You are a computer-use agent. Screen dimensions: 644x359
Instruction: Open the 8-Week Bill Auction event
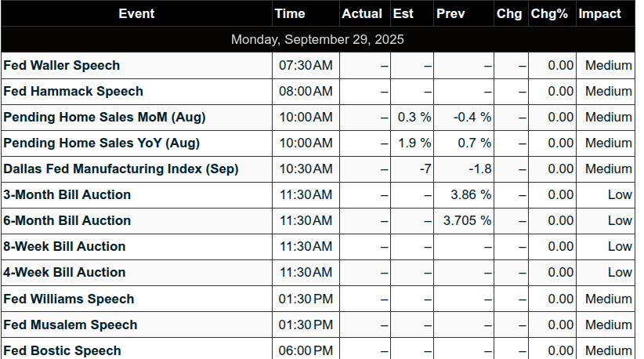(x=64, y=246)
